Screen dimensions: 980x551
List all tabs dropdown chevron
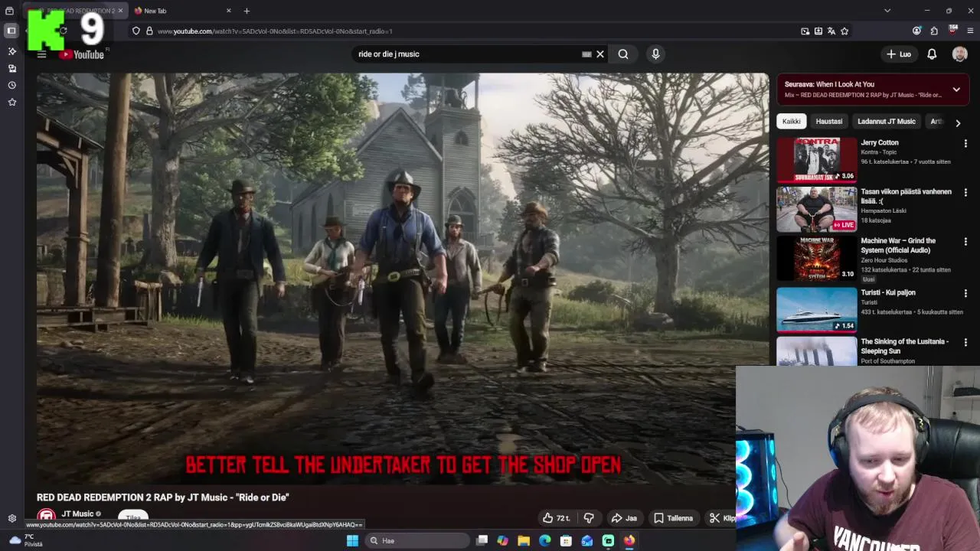coord(887,11)
